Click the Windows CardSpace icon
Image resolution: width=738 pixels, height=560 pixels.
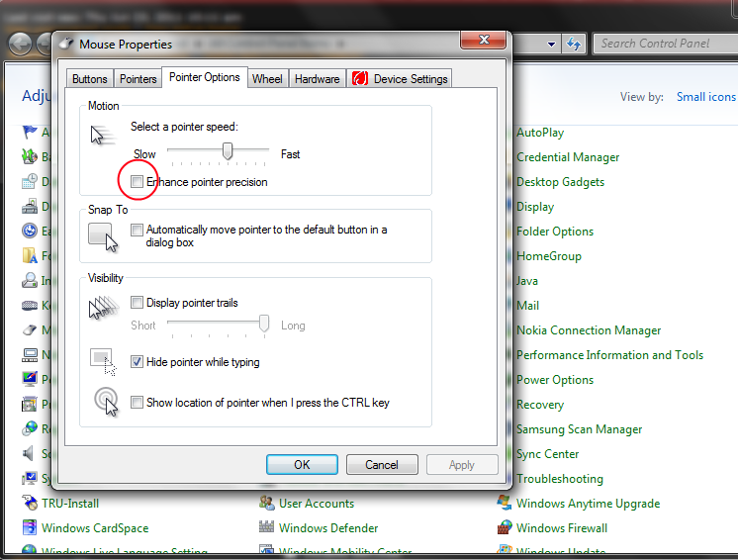(x=30, y=528)
